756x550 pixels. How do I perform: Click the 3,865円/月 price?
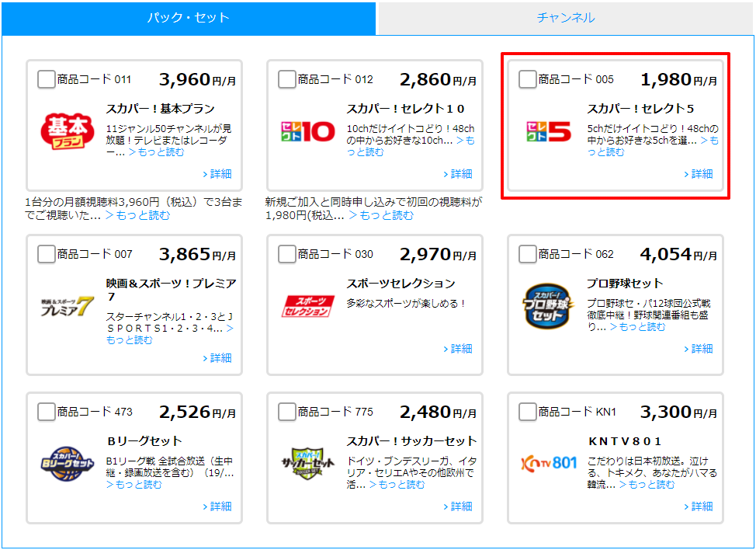click(x=198, y=254)
